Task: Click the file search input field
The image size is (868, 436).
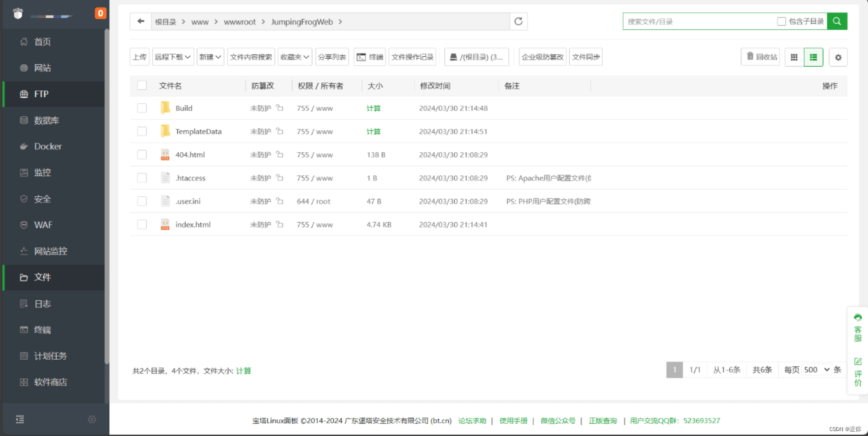Action: pos(698,21)
